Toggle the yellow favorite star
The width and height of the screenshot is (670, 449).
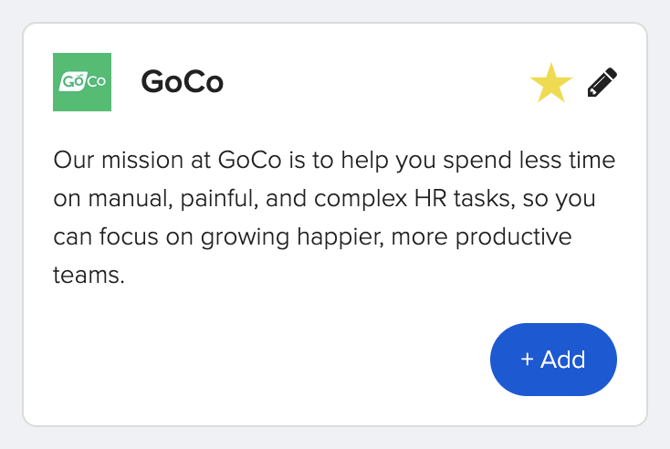(x=551, y=83)
